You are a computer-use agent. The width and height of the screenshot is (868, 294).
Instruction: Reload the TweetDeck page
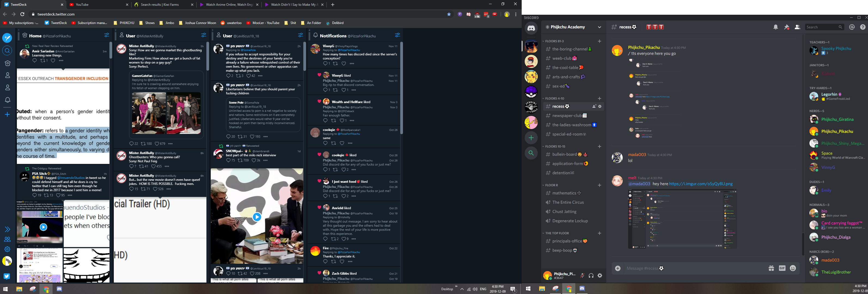click(x=22, y=14)
